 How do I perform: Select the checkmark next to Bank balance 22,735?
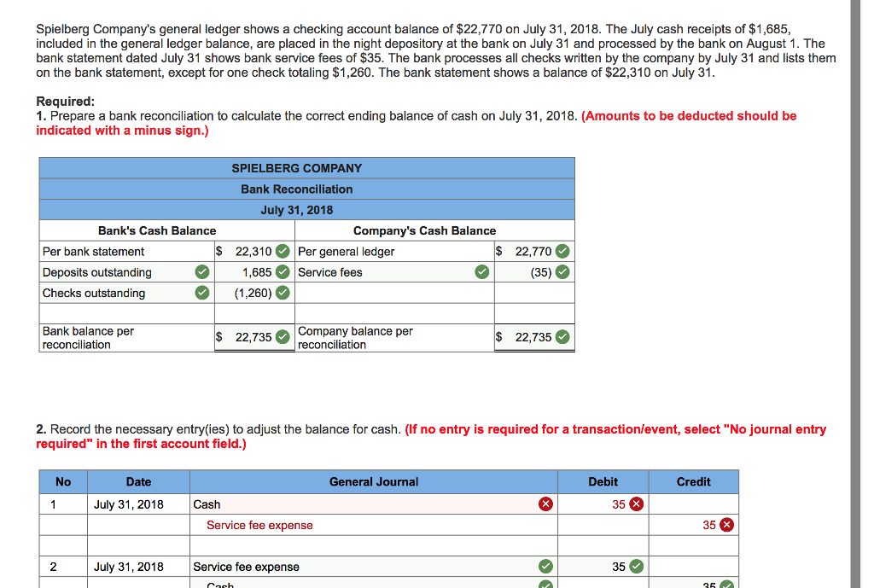coord(283,336)
